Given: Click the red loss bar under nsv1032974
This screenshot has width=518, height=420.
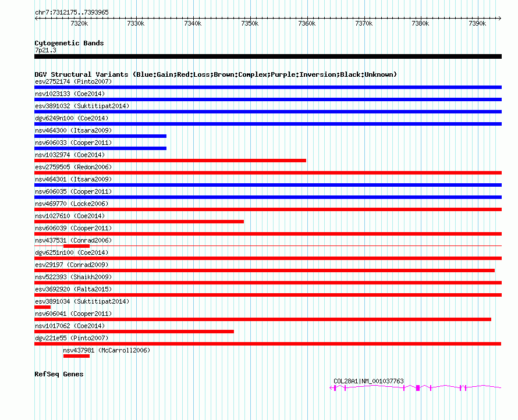Looking at the screenshot, I should coord(170,161).
